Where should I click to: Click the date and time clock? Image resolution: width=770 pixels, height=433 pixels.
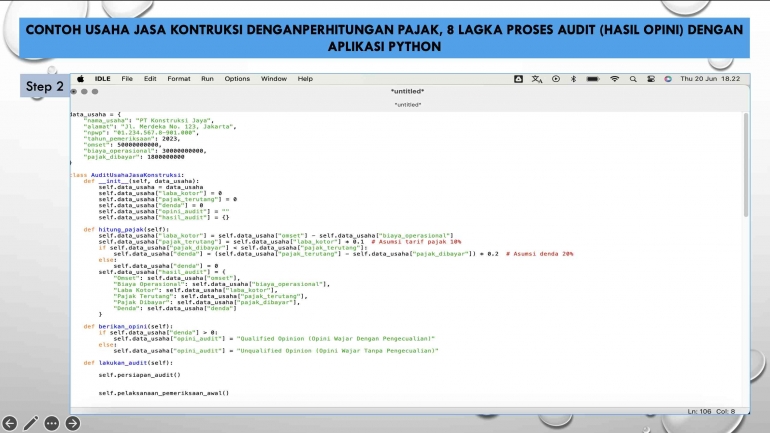[x=710, y=79]
